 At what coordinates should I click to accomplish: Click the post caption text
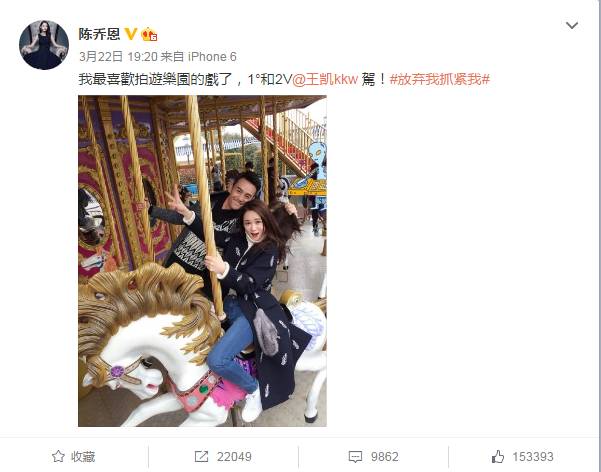284,79
